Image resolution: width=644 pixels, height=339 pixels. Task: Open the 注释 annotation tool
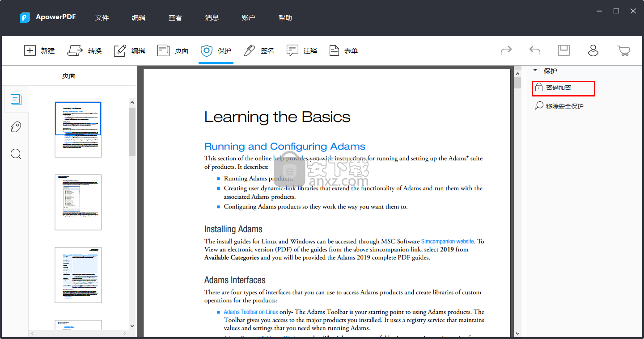(x=302, y=50)
